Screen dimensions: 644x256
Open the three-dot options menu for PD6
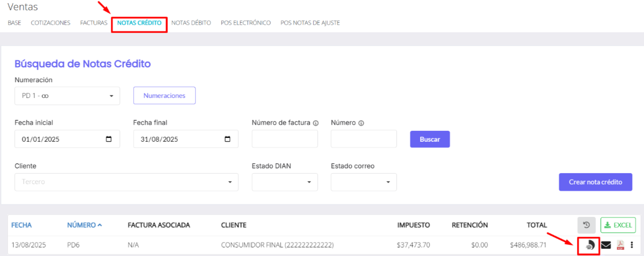[x=632, y=245]
